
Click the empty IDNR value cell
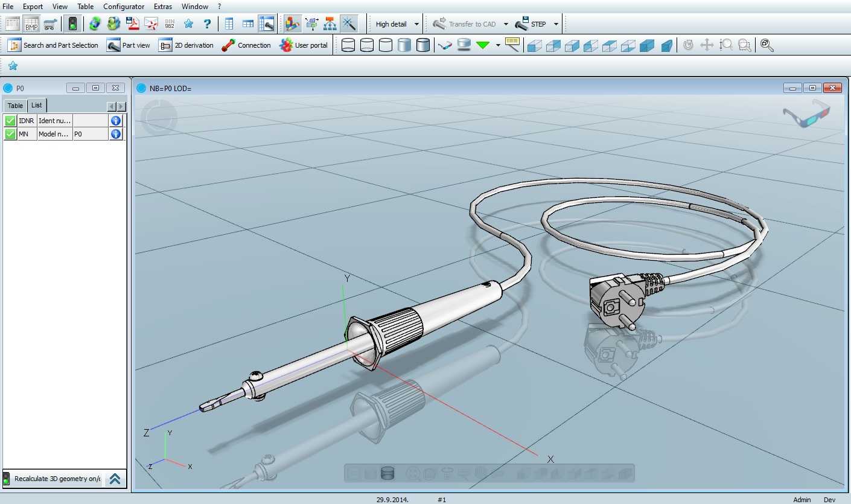91,121
